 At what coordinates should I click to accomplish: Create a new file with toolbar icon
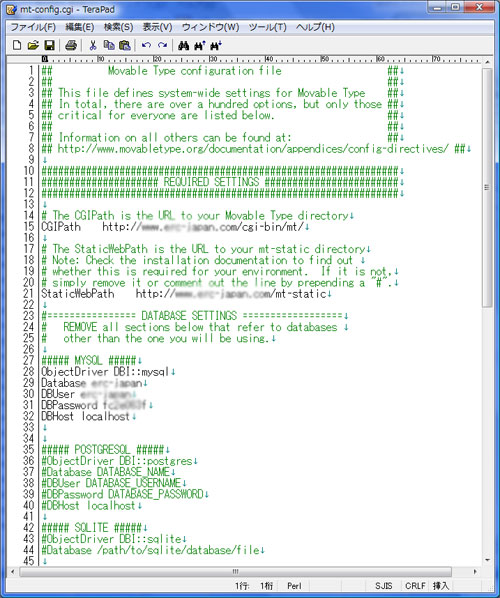pyautogui.click(x=17, y=45)
